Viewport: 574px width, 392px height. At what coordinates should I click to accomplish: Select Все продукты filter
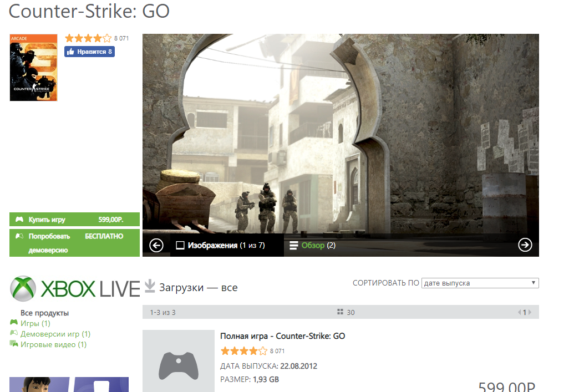click(45, 313)
